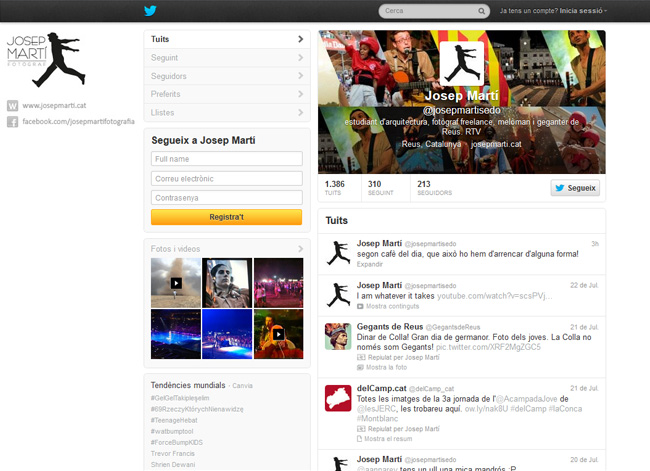Open the Gegants de Reus avatar

337,335
